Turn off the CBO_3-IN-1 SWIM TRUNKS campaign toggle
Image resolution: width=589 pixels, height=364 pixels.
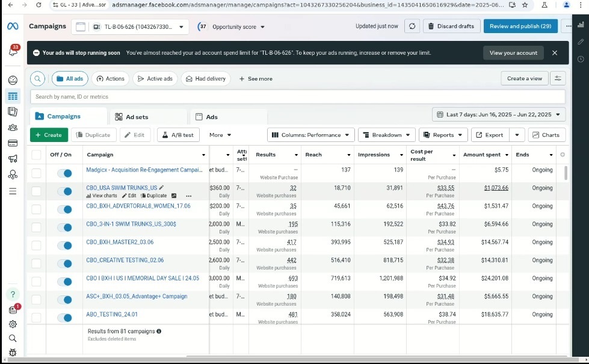[x=64, y=227]
